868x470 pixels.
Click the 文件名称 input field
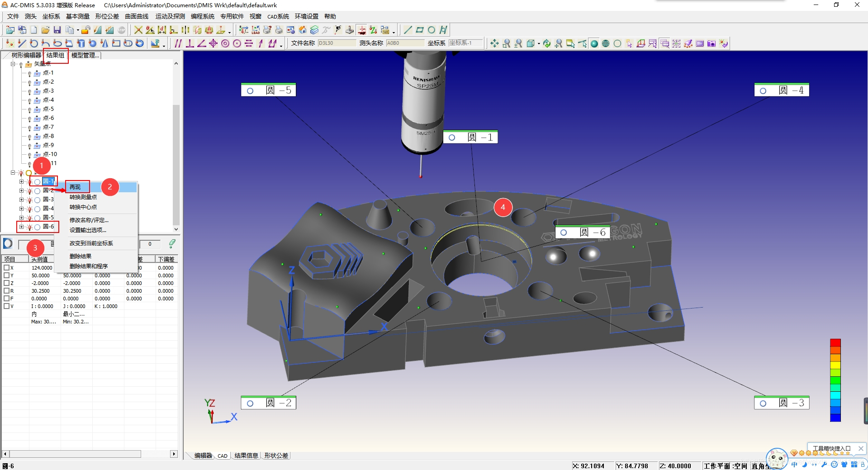click(x=337, y=43)
